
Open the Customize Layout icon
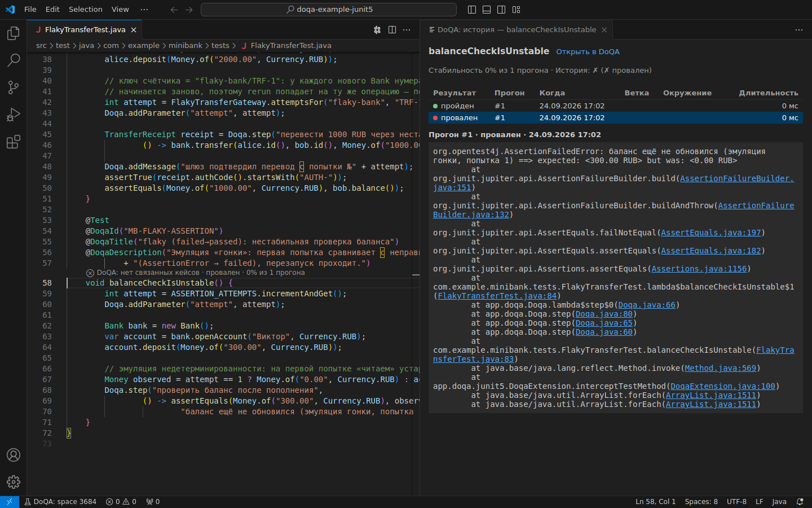(x=517, y=10)
